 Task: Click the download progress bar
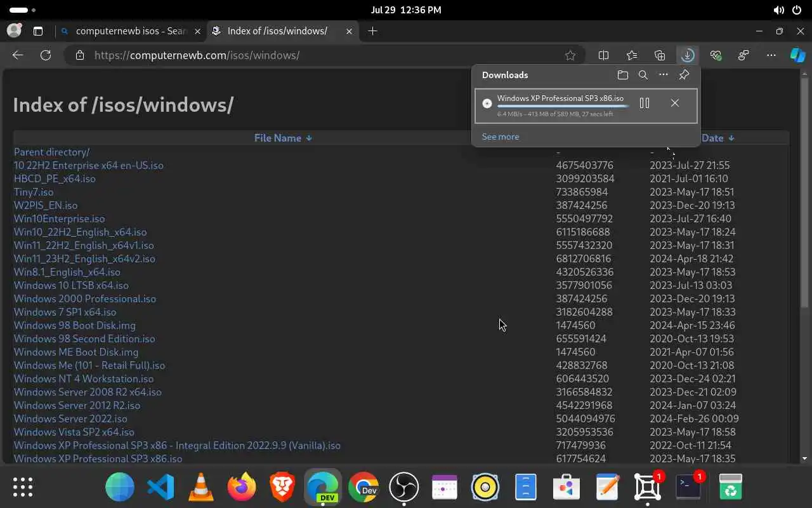pyautogui.click(x=563, y=106)
